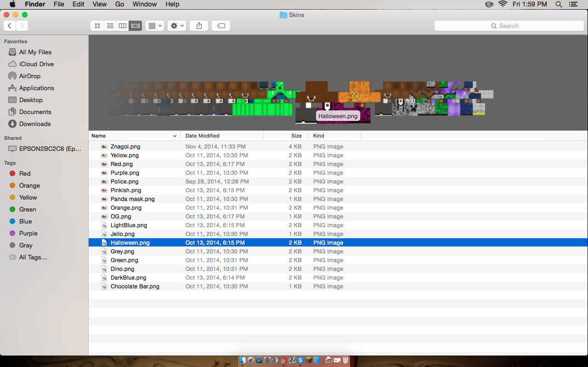Open the File menu
Image resolution: width=588 pixels, height=367 pixels.
[x=59, y=4]
